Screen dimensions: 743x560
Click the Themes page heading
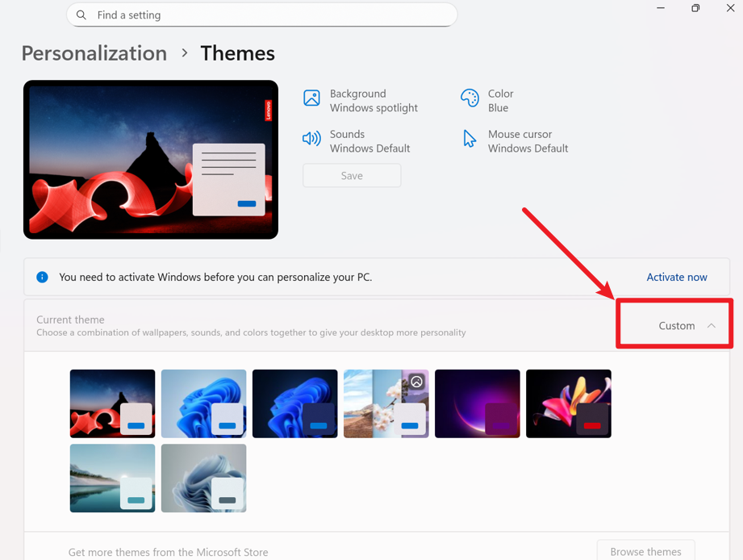pos(237,53)
